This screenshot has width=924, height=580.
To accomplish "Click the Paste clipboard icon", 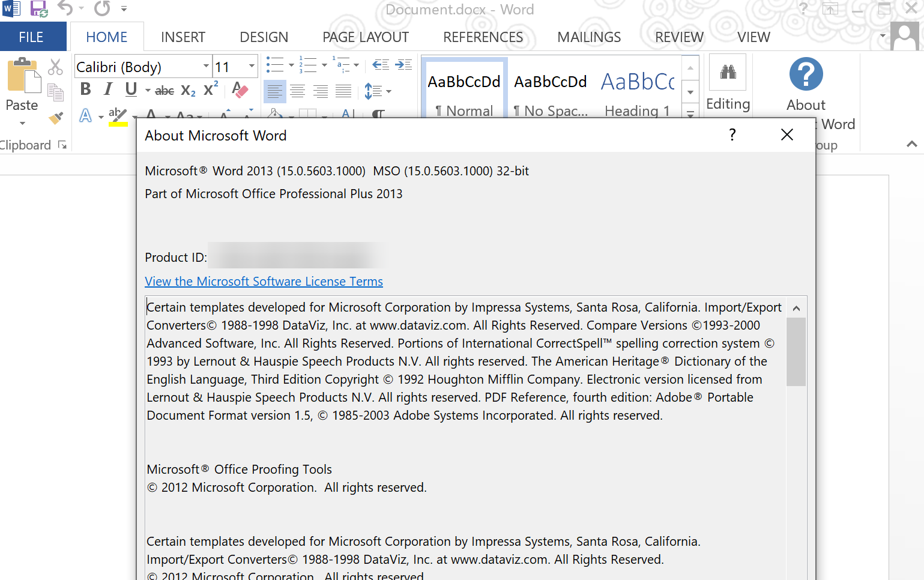I will [24, 76].
